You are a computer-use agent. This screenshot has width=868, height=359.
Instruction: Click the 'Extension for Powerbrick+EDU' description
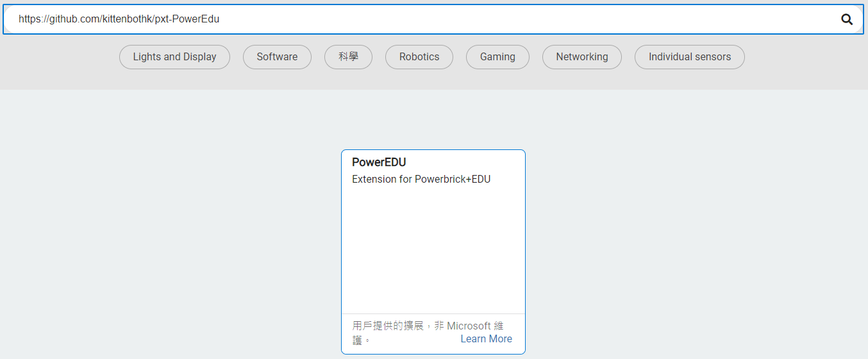click(421, 180)
